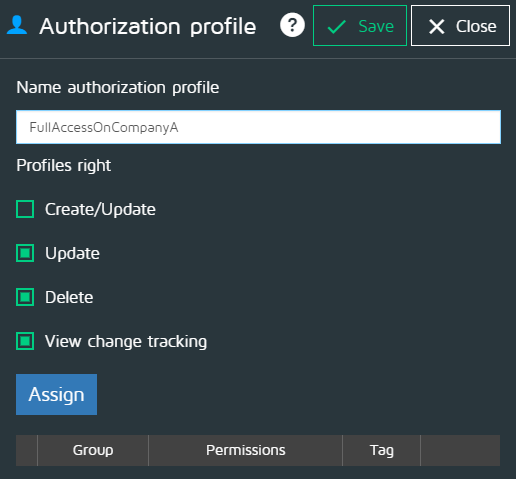
Task: Open help with the question mark icon
Action: [292, 25]
